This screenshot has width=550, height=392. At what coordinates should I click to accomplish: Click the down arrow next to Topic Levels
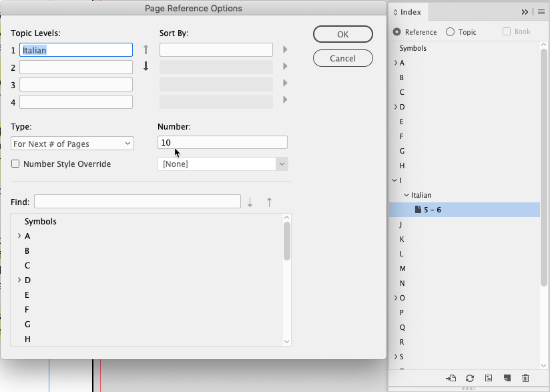146,64
